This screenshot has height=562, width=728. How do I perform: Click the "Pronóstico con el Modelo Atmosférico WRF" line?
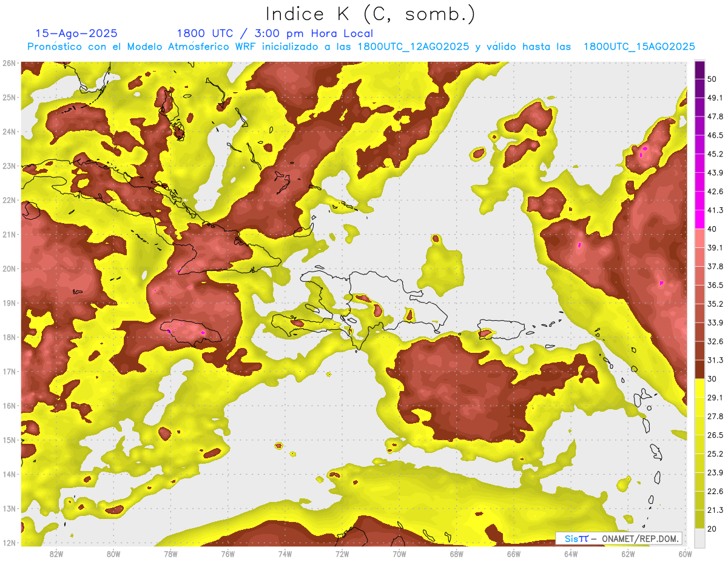361,47
